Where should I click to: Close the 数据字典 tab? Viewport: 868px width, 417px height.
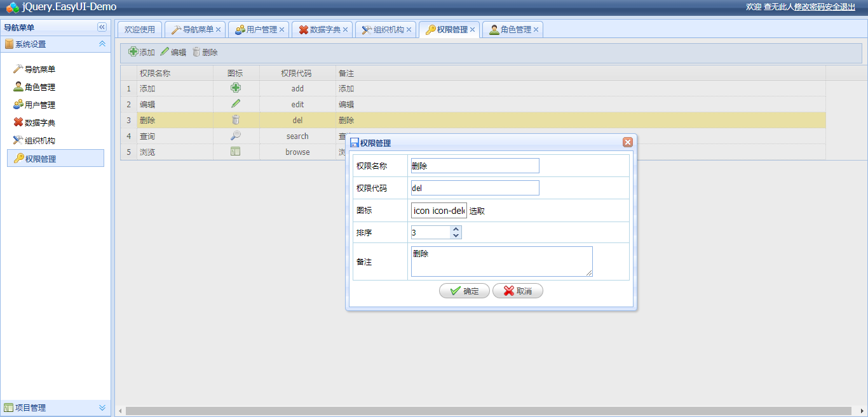(346, 30)
